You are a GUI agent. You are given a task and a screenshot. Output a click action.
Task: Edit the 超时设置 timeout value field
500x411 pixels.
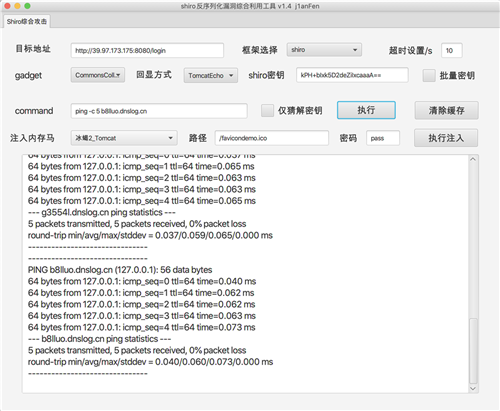pos(452,51)
